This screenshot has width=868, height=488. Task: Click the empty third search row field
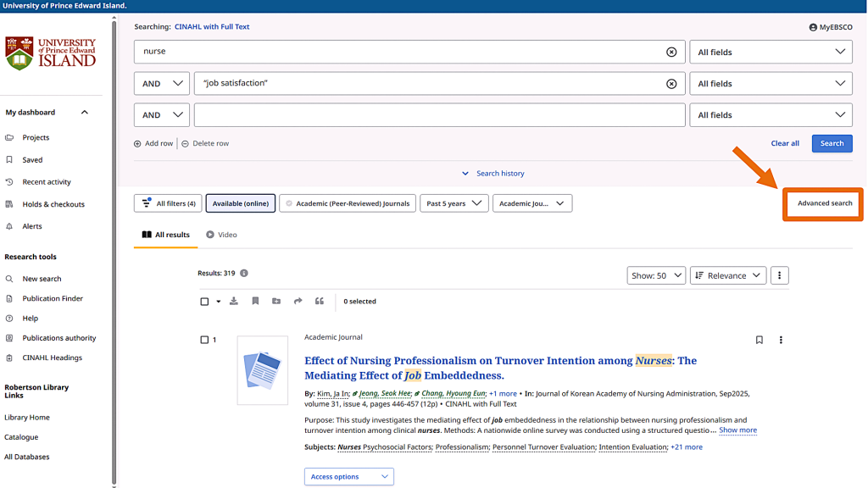[x=439, y=115]
